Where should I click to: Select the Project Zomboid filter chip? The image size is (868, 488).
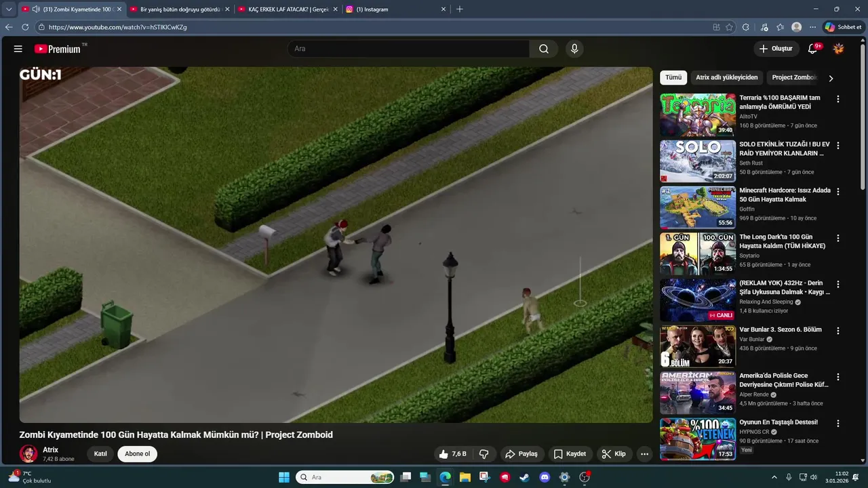(794, 77)
